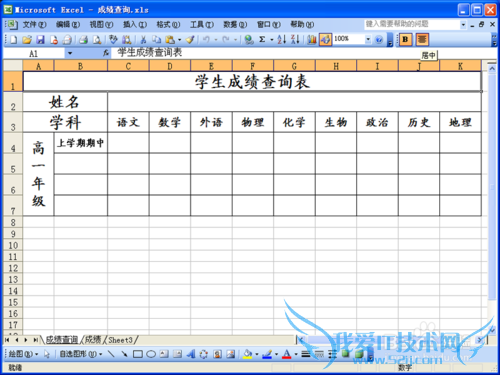Select the cell labeled 上学期期中
Image resolution: width=500 pixels, height=375 pixels.
pyautogui.click(x=80, y=143)
